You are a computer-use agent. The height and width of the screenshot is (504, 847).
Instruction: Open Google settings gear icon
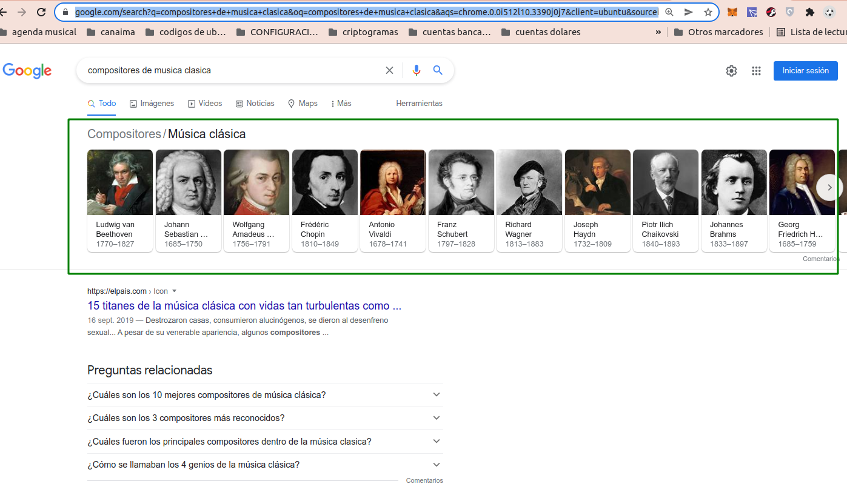tap(731, 71)
